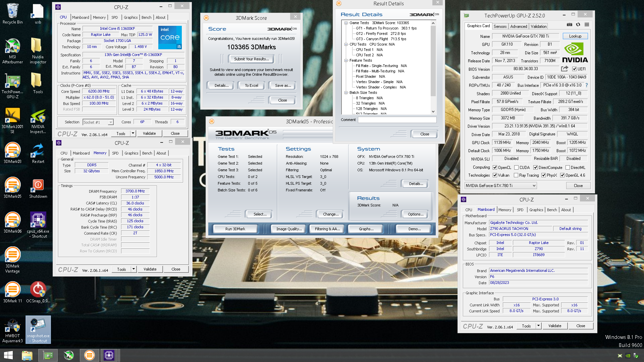Open the Tools folder on desktop
This screenshot has height=362, width=644.
[x=38, y=83]
